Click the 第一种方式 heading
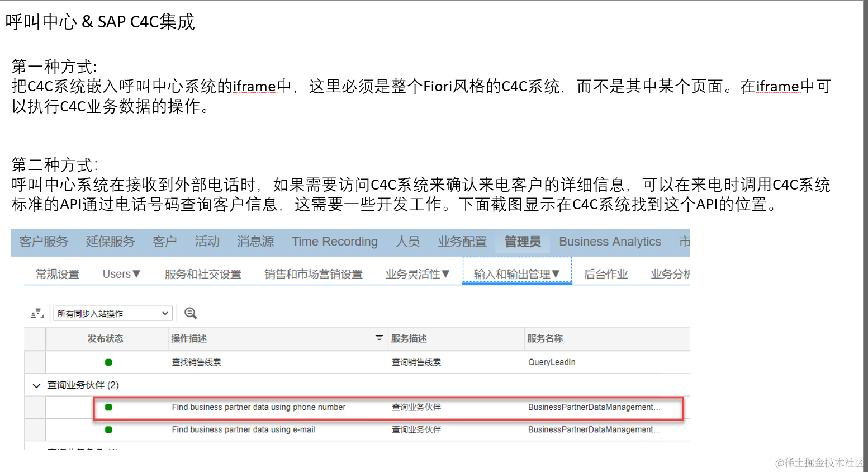 point(54,67)
